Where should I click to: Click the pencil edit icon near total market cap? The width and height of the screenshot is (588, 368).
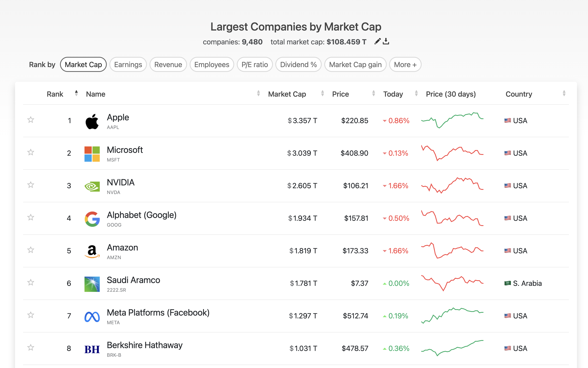pyautogui.click(x=377, y=41)
